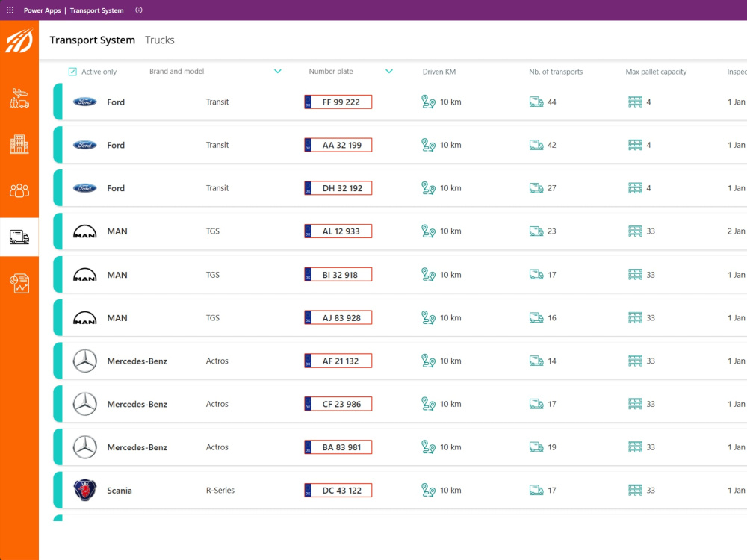Open the Power Apps waffle launcher
The width and height of the screenshot is (747, 560).
(10, 10)
